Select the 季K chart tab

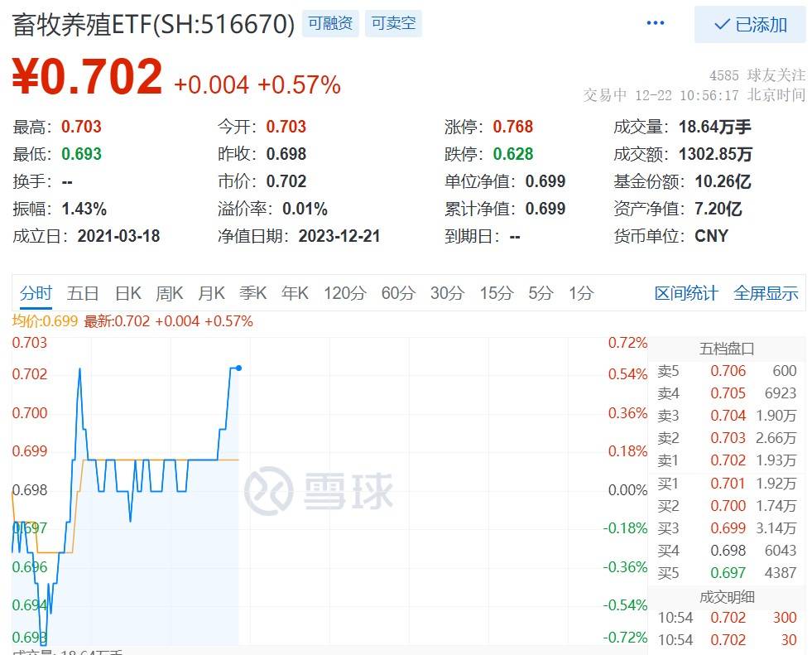(x=252, y=293)
